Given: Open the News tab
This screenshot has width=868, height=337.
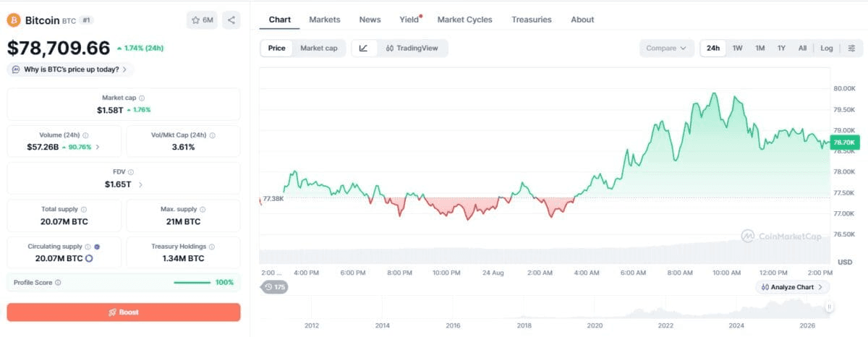Looking at the screenshot, I should pyautogui.click(x=370, y=20).
